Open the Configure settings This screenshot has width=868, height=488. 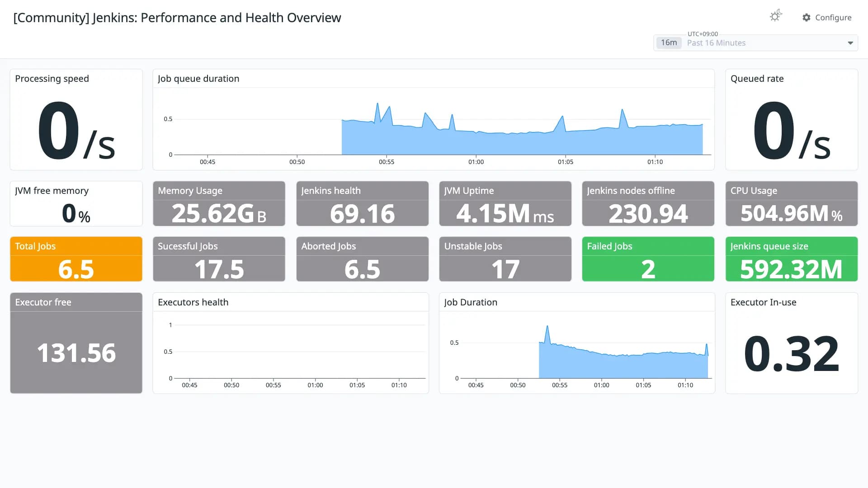pyautogui.click(x=827, y=17)
